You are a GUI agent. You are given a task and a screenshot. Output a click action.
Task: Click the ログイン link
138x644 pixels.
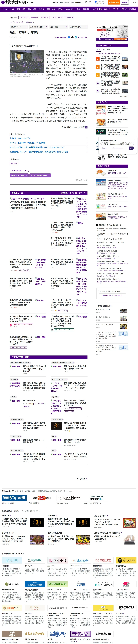point(133,2)
